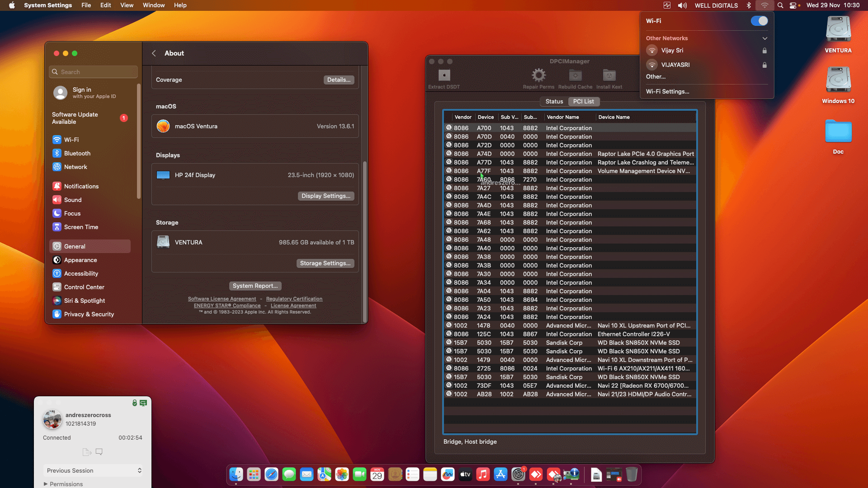The image size is (868, 488).
Task: Open the Software License Agreement link
Action: coord(222,299)
